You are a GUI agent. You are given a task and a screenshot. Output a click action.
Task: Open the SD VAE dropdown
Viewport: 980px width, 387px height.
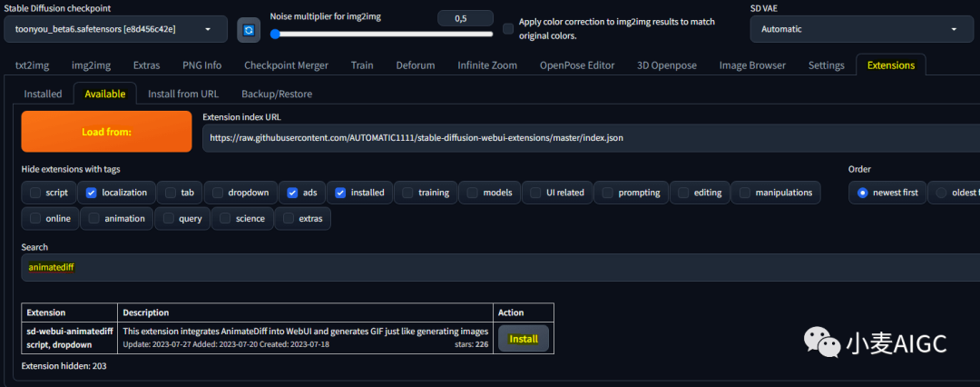coord(863,29)
